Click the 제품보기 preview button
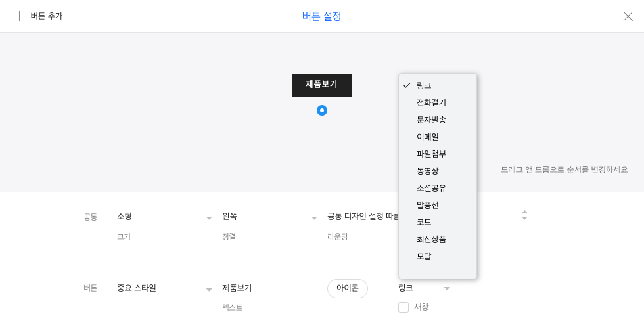The width and height of the screenshot is (644, 335). pos(321,85)
